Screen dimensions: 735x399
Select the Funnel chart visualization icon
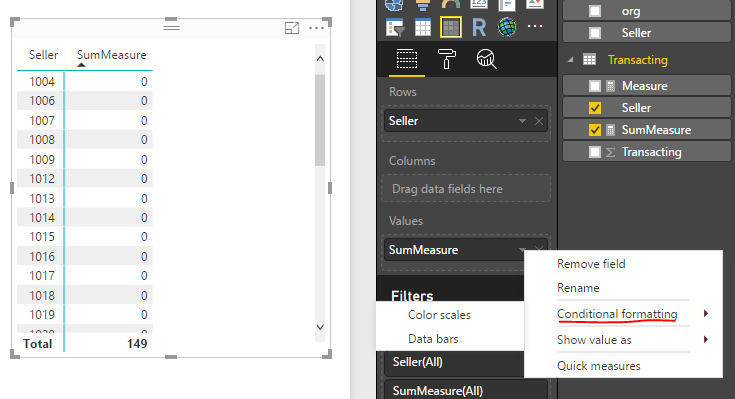pyautogui.click(x=422, y=4)
